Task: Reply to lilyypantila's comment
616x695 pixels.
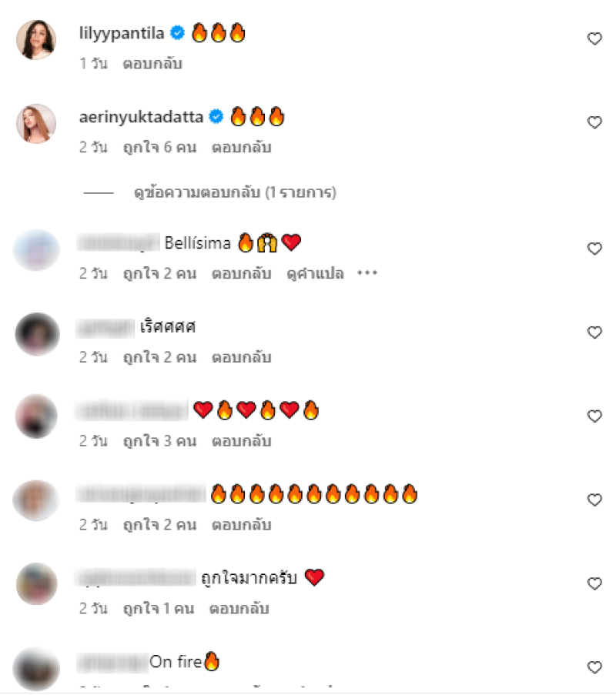Action: [x=152, y=64]
